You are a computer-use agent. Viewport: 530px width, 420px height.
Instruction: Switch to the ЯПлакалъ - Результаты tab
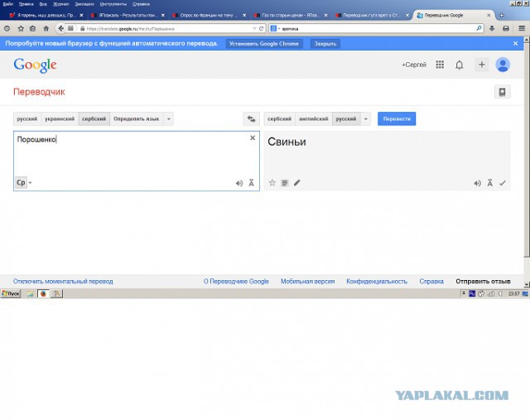(128, 15)
